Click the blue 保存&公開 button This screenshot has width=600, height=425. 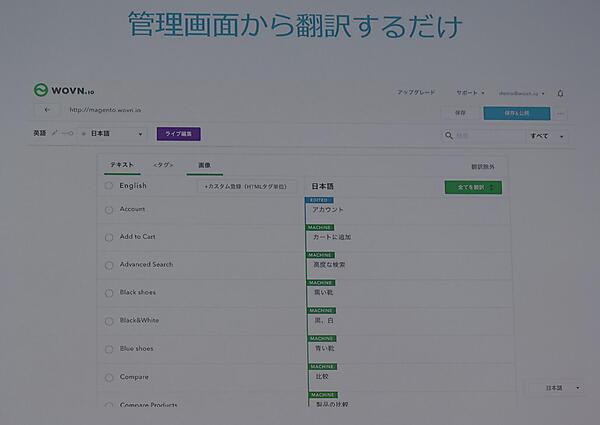pyautogui.click(x=516, y=114)
